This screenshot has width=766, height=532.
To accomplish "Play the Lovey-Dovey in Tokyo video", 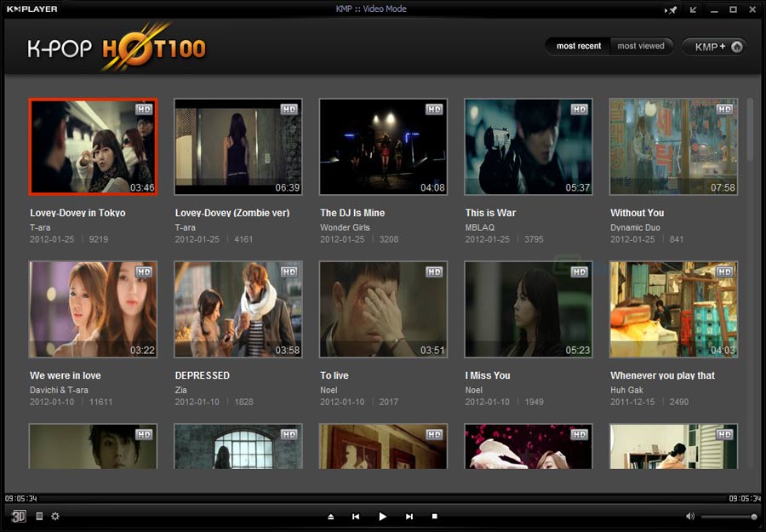I will coord(93,146).
